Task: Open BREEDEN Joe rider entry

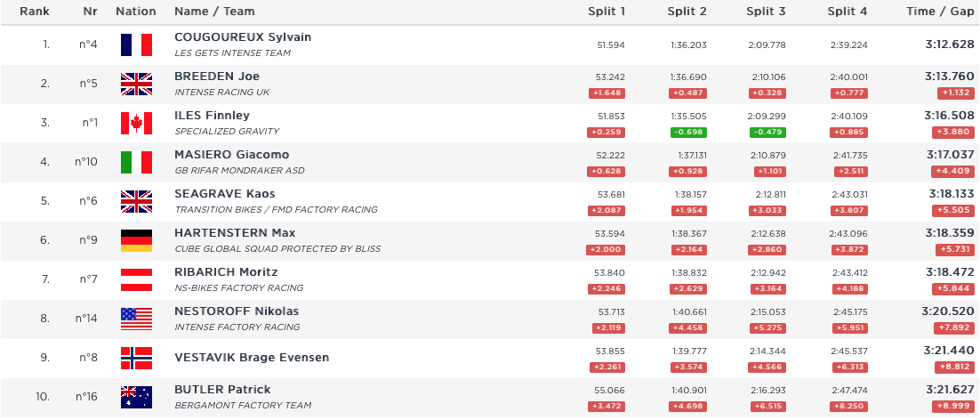Action: [x=217, y=77]
